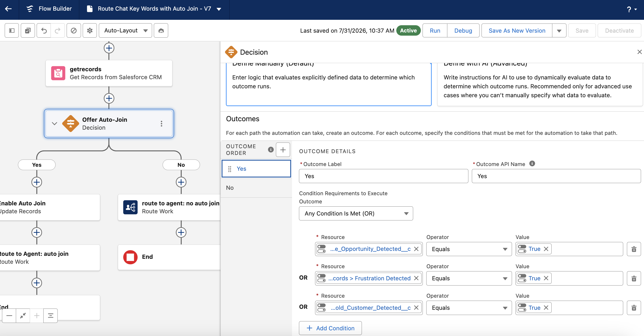Viewport: 644px width, 336px height.
Task: Clear the Frustration Detected resource pill
Action: coord(416,278)
